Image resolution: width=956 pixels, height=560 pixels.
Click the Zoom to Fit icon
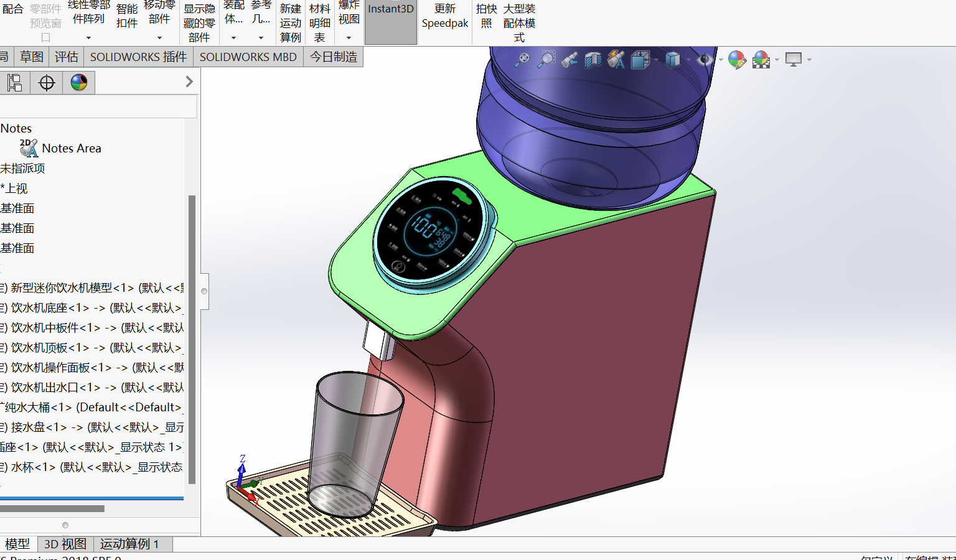tap(522, 59)
